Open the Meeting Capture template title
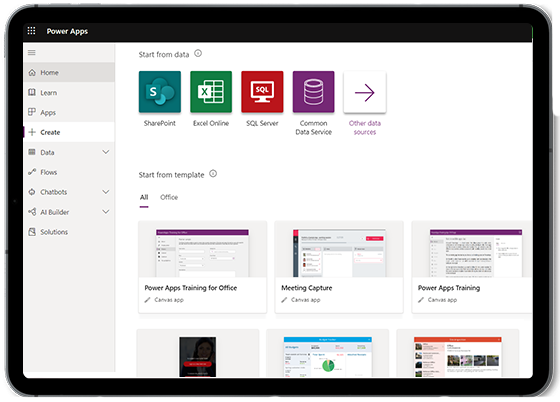Screen dimensions: 560x402 [307, 288]
